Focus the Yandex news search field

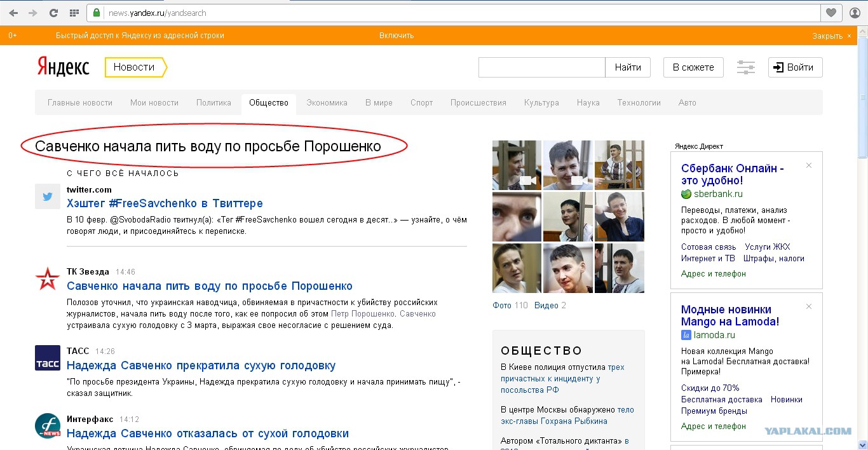[541, 67]
